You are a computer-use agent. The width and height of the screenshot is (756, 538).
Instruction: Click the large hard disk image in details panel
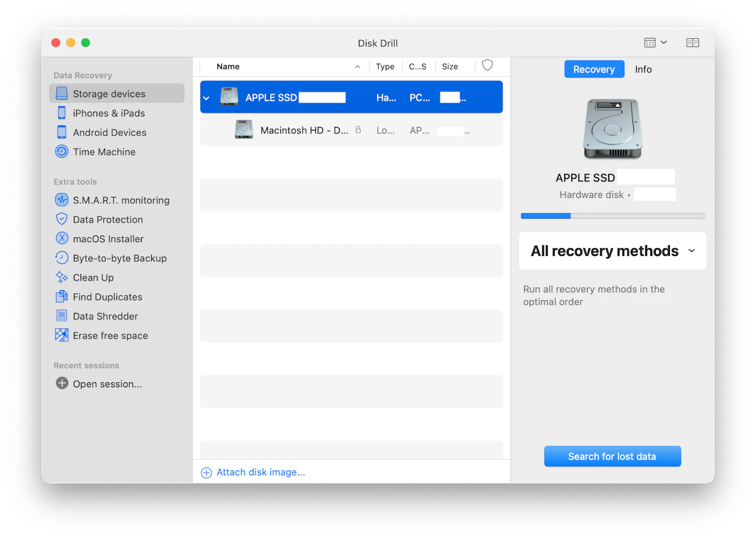612,129
